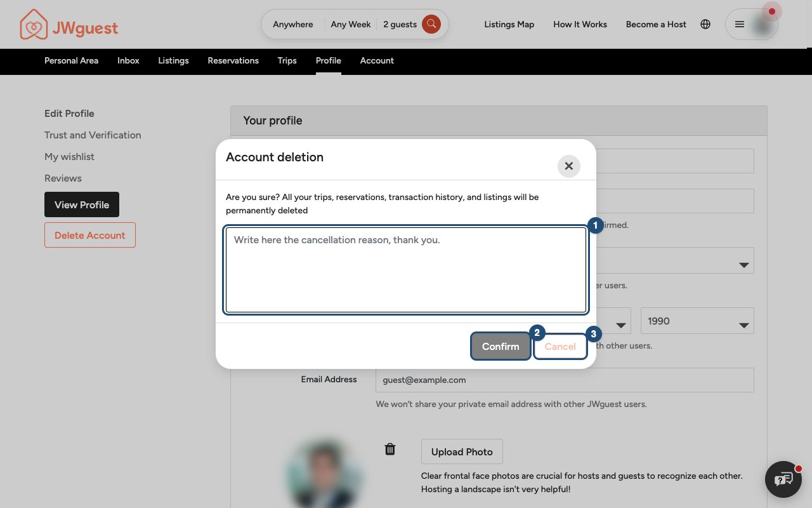The width and height of the screenshot is (812, 508).
Task: Open the Inbox tab
Action: pos(128,60)
